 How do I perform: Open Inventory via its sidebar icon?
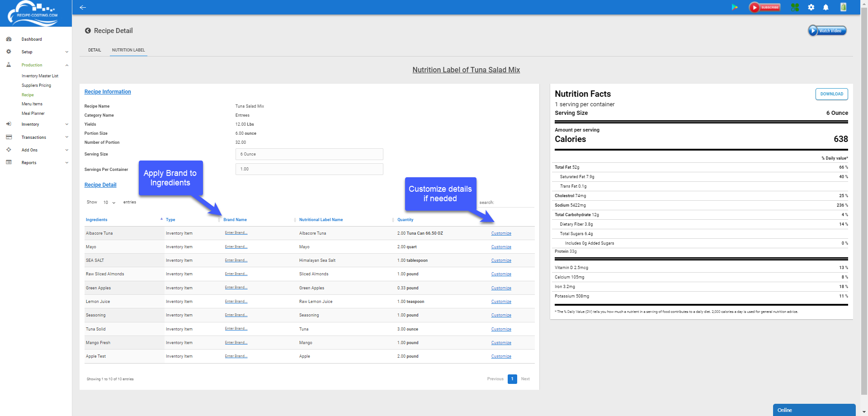point(9,124)
